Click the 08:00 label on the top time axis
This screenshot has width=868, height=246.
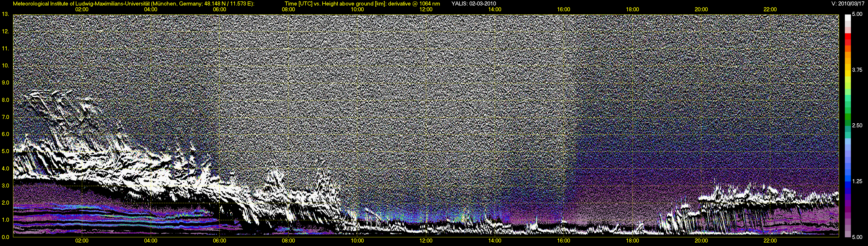tap(288, 10)
